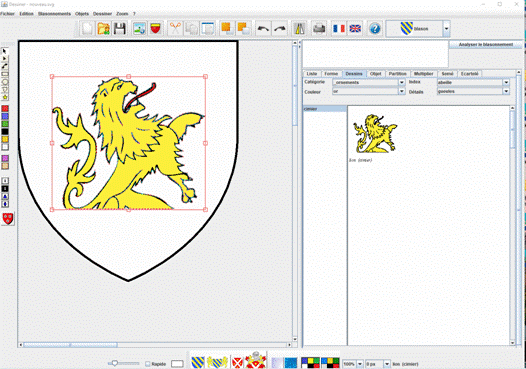Open a file with the folder icon
This screenshot has height=369, width=526.
point(104,29)
